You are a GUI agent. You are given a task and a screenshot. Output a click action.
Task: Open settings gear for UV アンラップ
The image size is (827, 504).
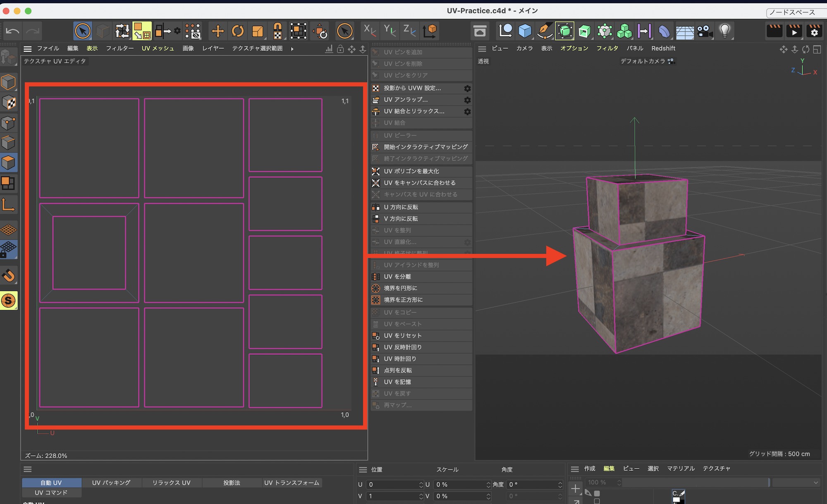pyautogui.click(x=467, y=100)
